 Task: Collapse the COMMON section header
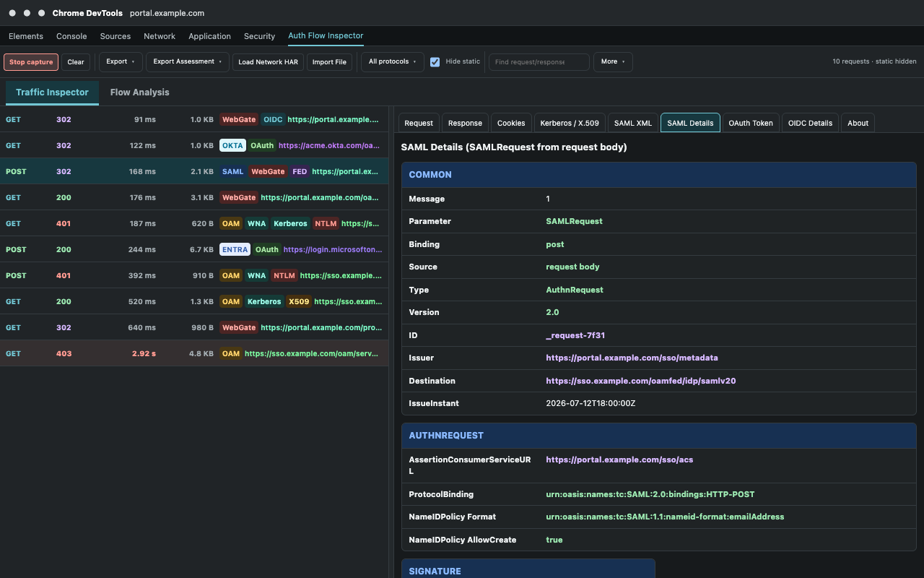[659, 175]
